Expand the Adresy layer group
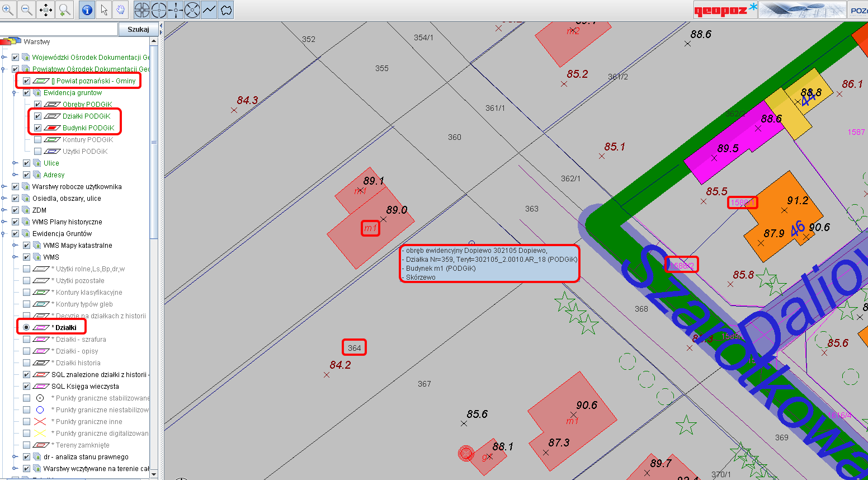 click(15, 175)
